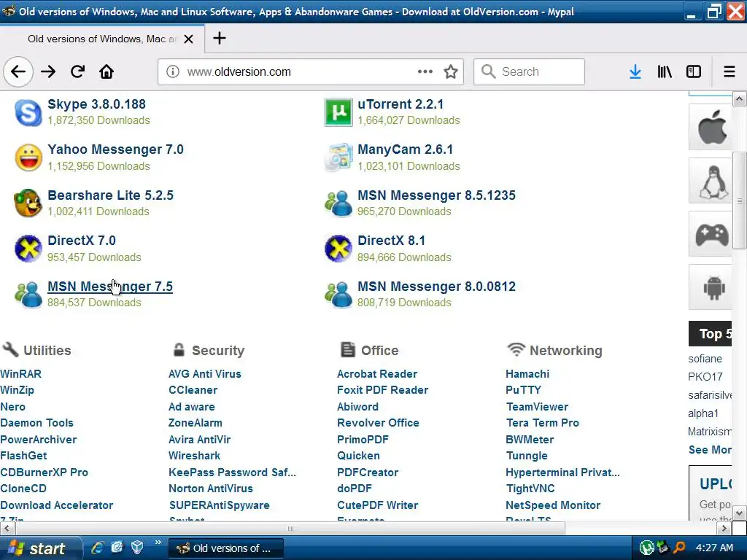Viewport: 747px width, 560px height.
Task: Click the uTorrent green icon
Action: tap(338, 112)
